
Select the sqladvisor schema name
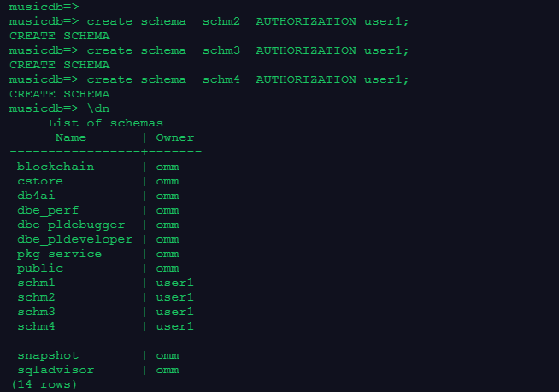56,371
